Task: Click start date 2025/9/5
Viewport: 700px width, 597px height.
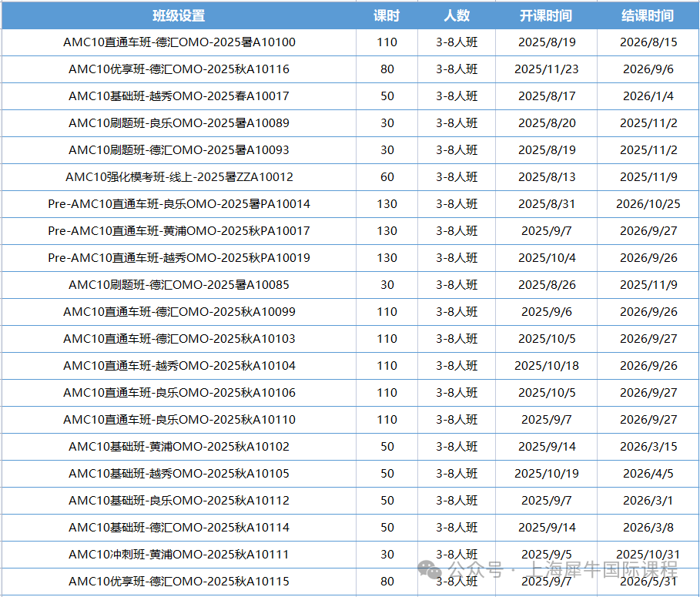Action: tap(547, 554)
